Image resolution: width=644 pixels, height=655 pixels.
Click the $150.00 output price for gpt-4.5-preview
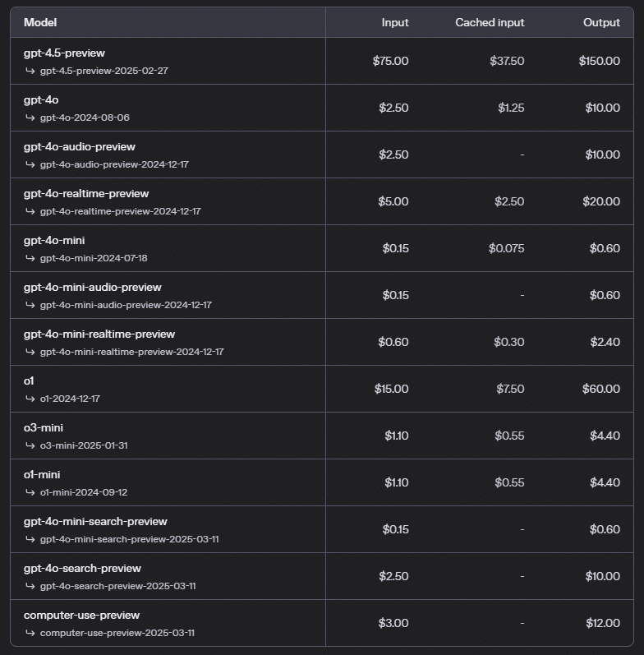(600, 61)
